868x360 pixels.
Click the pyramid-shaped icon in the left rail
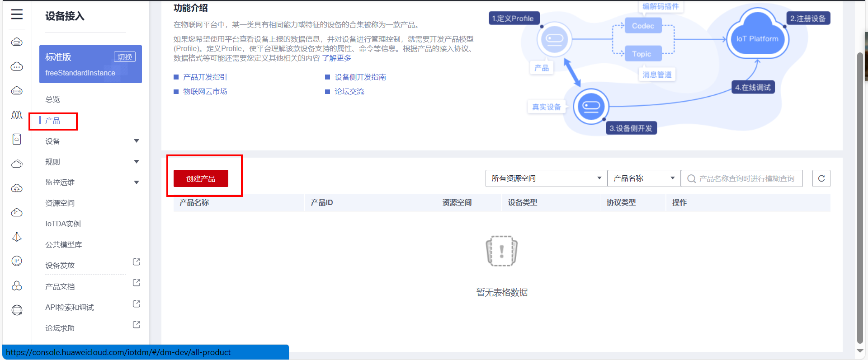click(x=17, y=237)
